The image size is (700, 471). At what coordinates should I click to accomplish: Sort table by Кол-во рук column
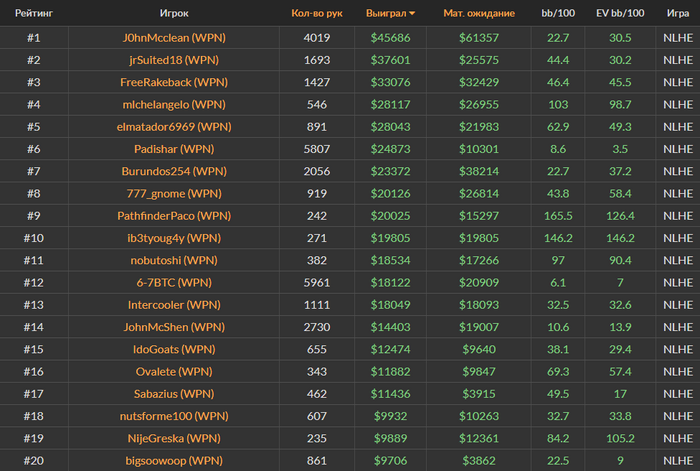click(317, 13)
